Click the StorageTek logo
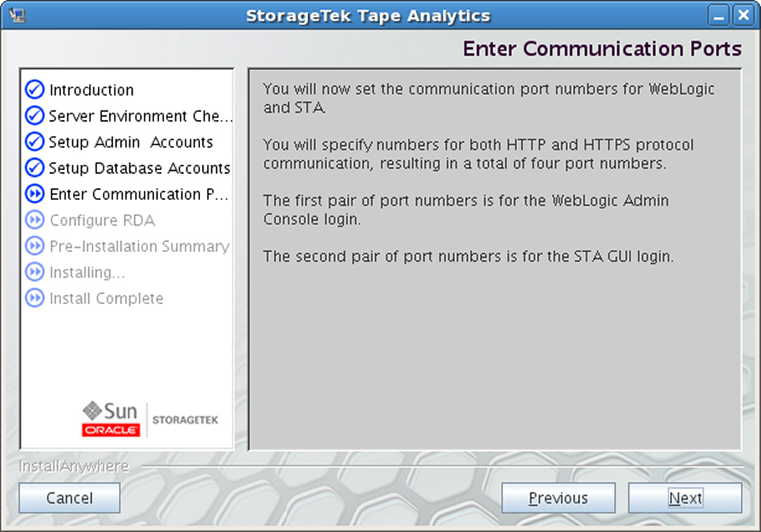Screen dimensions: 761x532 point(185,420)
